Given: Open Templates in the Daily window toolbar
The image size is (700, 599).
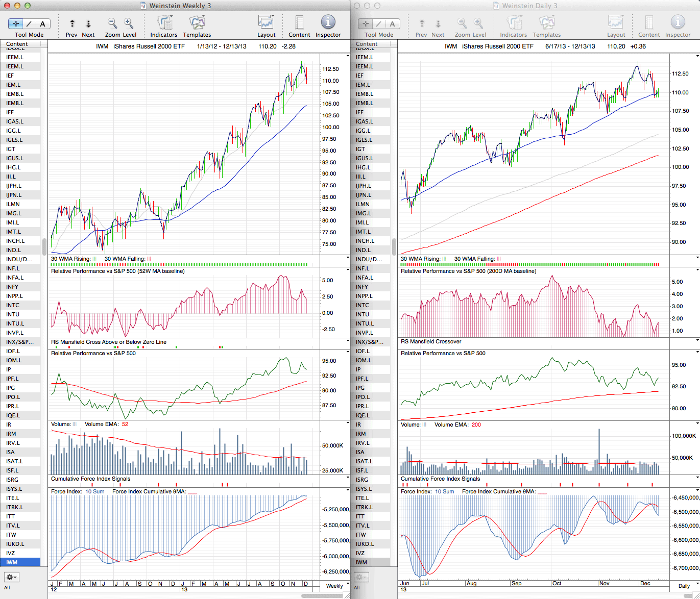Looking at the screenshot, I should (546, 23).
